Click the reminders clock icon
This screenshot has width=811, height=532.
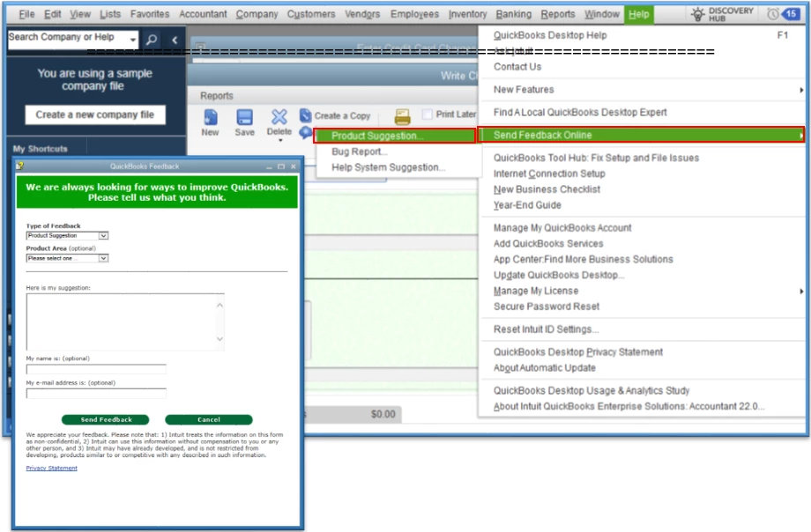click(773, 14)
